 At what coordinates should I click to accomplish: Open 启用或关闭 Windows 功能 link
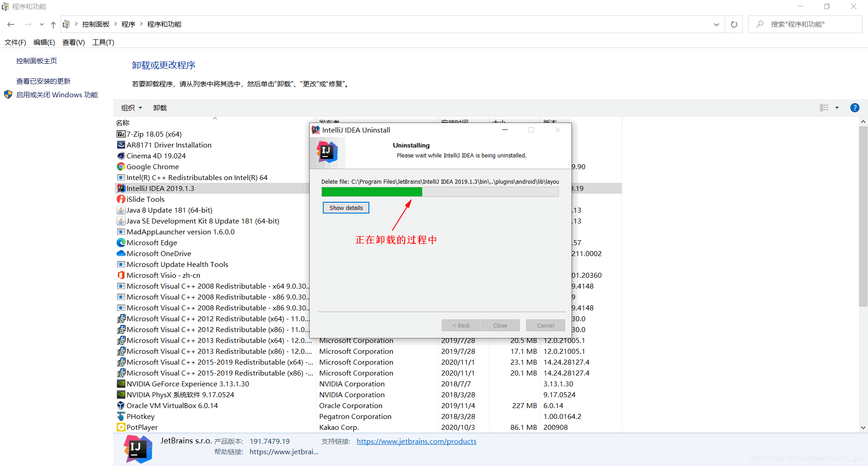tap(57, 95)
